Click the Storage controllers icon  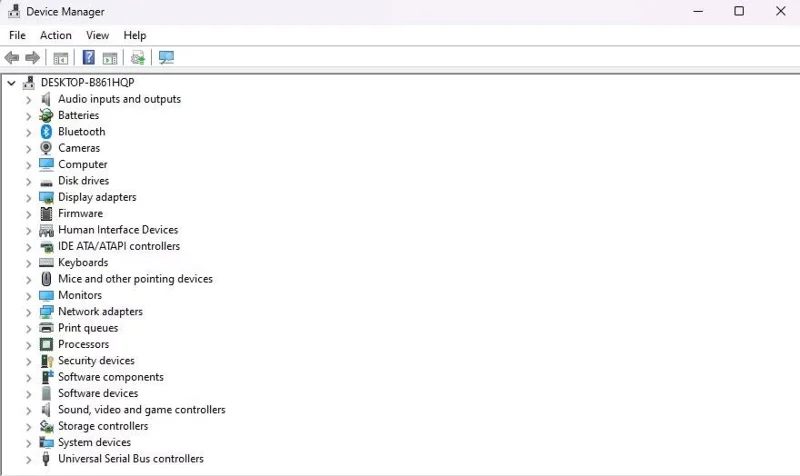46,426
